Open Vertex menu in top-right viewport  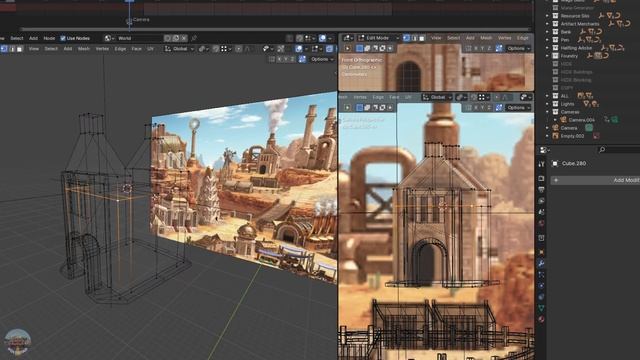point(504,38)
